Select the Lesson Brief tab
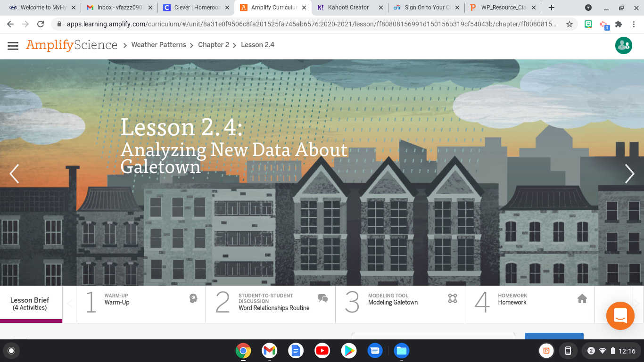 [x=30, y=304]
